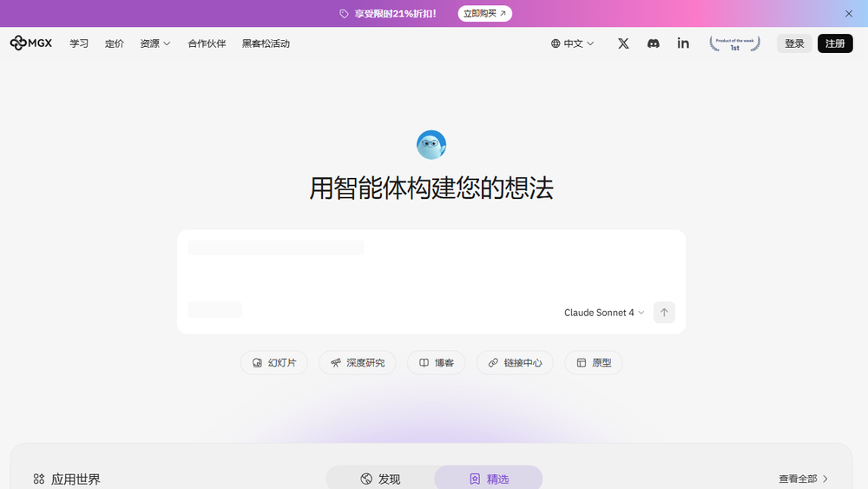
Task: Switch to the 精选 tab
Action: click(489, 479)
